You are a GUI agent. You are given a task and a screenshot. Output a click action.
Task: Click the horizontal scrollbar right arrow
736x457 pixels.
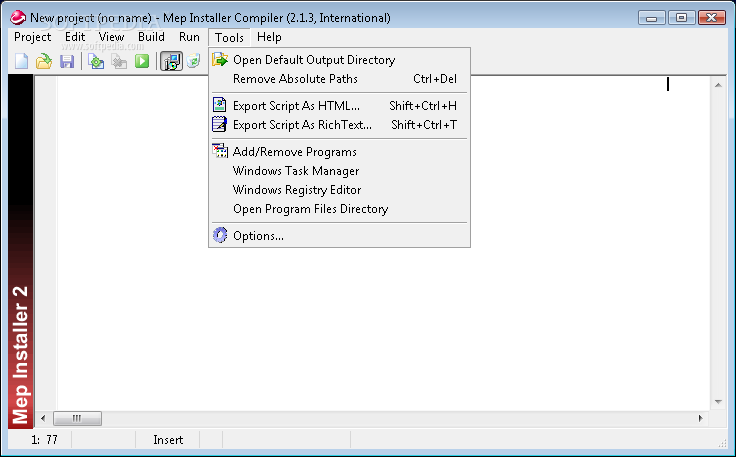[700, 418]
